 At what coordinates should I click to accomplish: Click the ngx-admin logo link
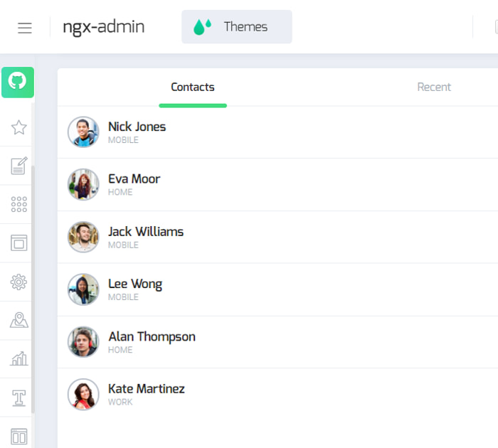click(x=103, y=27)
